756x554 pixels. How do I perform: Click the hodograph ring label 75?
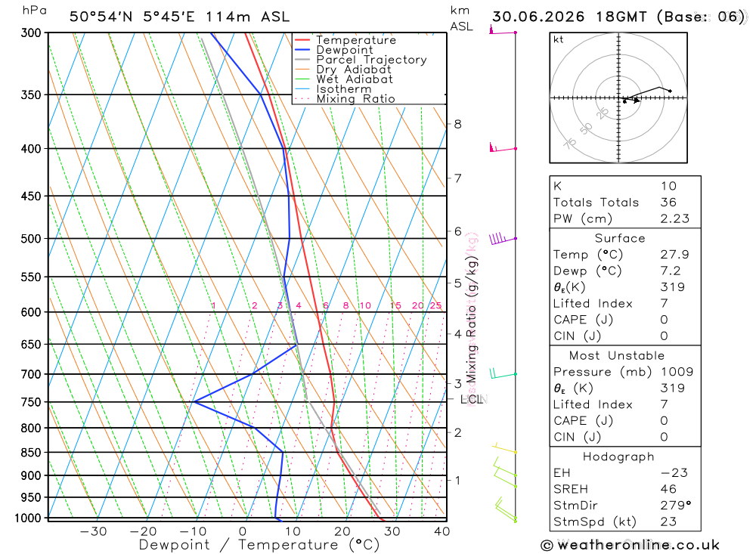coord(570,144)
